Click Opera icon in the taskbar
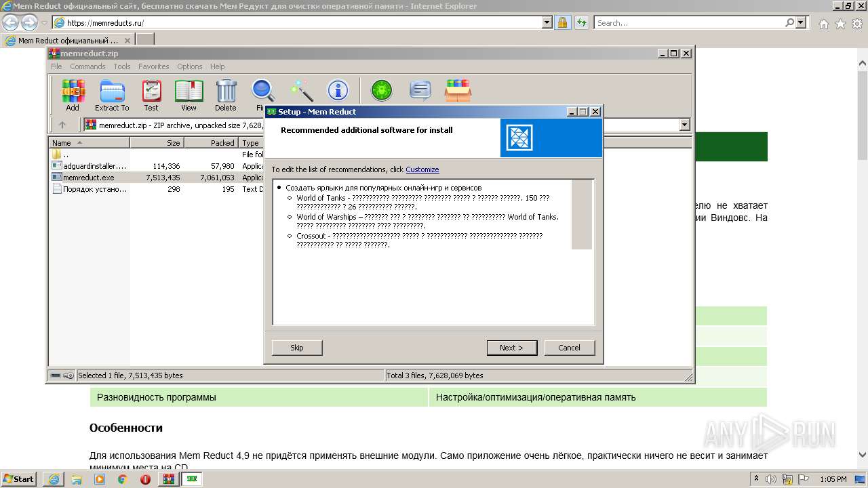Image resolution: width=868 pixels, height=488 pixels. pyautogui.click(x=146, y=479)
